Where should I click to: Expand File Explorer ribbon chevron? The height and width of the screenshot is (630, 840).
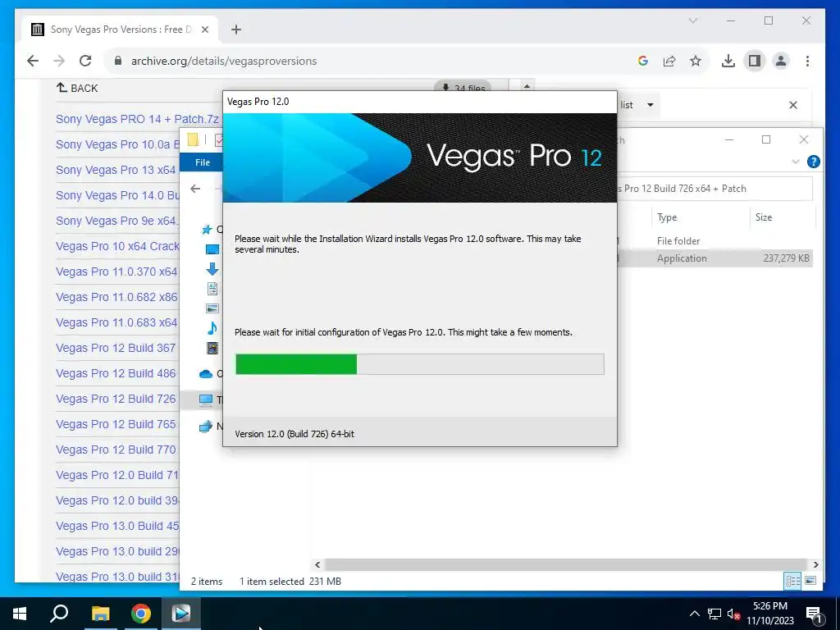point(796,162)
